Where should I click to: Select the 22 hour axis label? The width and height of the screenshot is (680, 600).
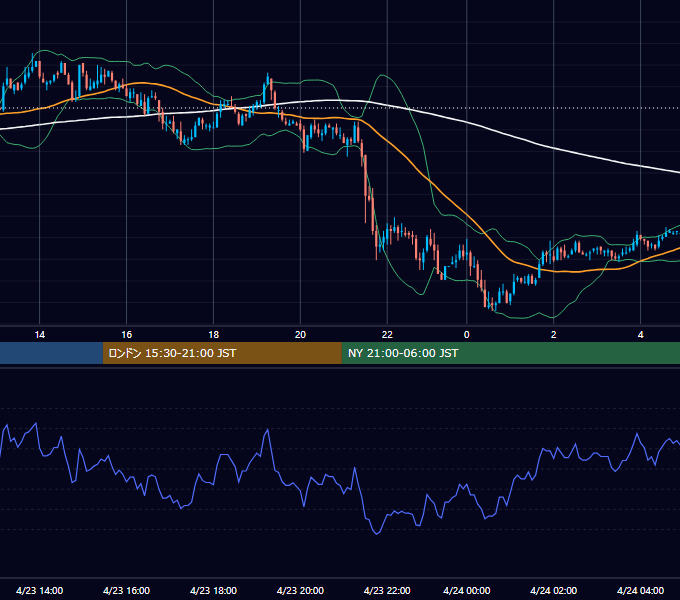point(387,335)
